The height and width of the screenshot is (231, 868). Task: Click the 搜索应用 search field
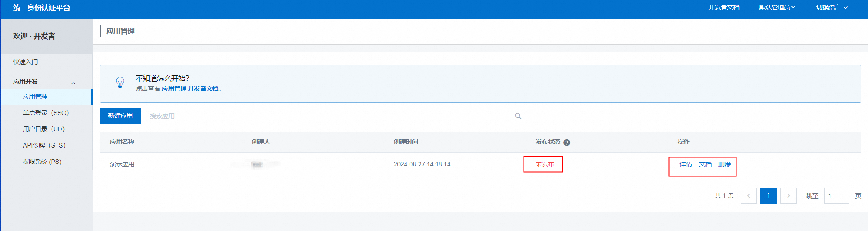(x=330, y=116)
